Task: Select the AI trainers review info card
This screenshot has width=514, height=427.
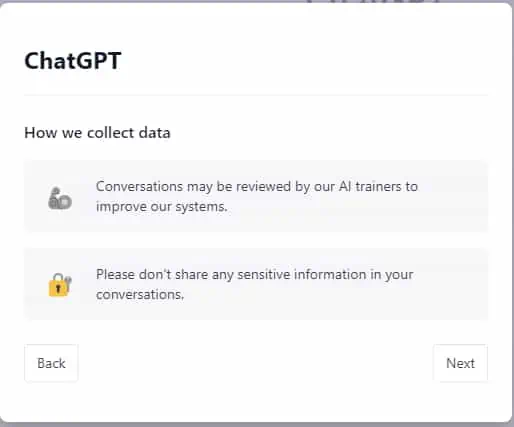Action: [256, 196]
